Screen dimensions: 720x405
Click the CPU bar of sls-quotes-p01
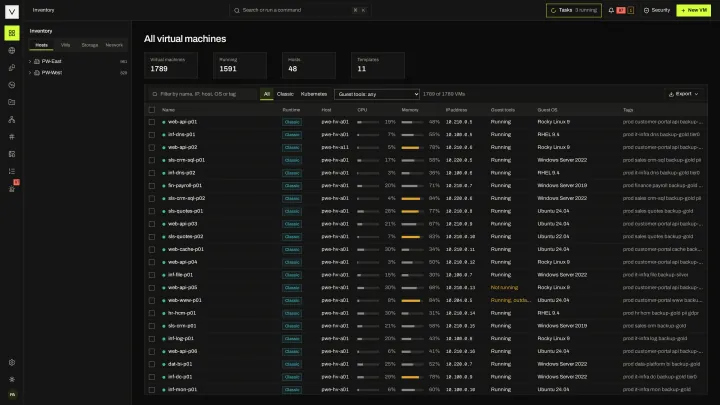(368, 211)
